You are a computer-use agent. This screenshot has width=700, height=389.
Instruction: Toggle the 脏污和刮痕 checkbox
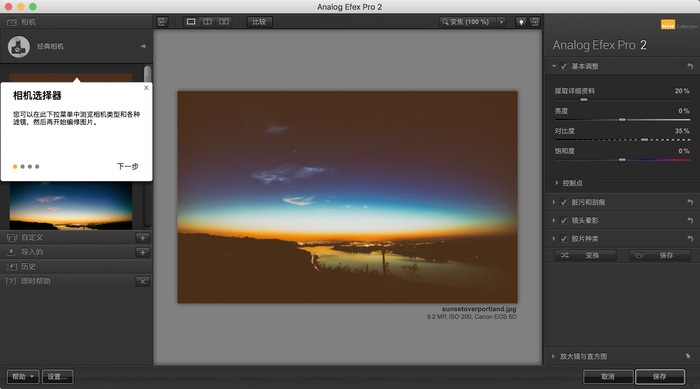pos(564,202)
